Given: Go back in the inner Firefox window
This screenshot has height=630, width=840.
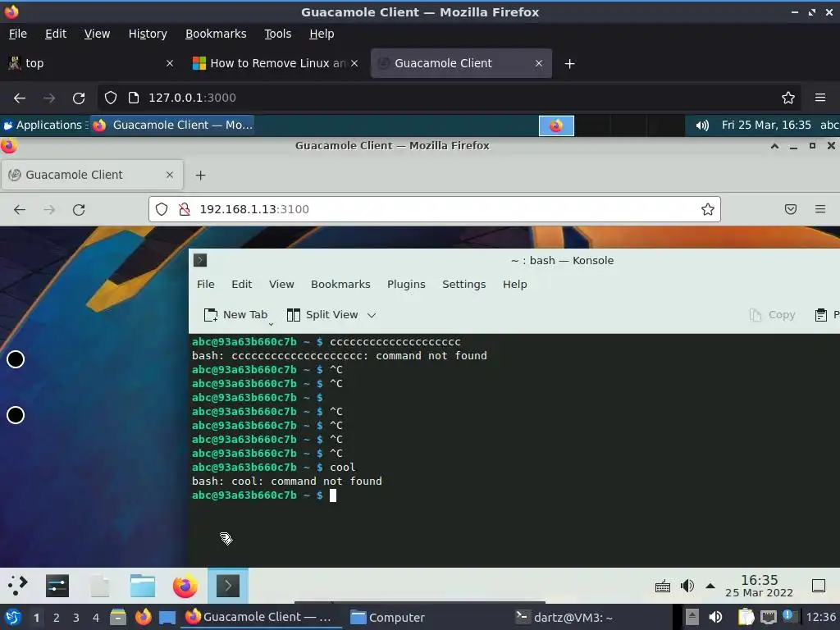Looking at the screenshot, I should tap(20, 209).
